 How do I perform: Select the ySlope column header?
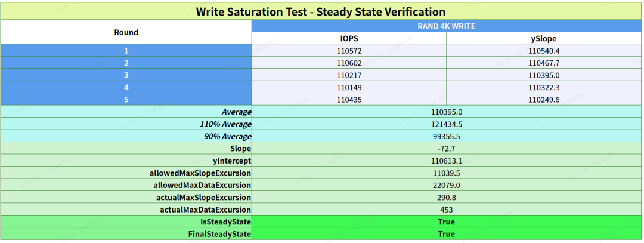[543, 38]
